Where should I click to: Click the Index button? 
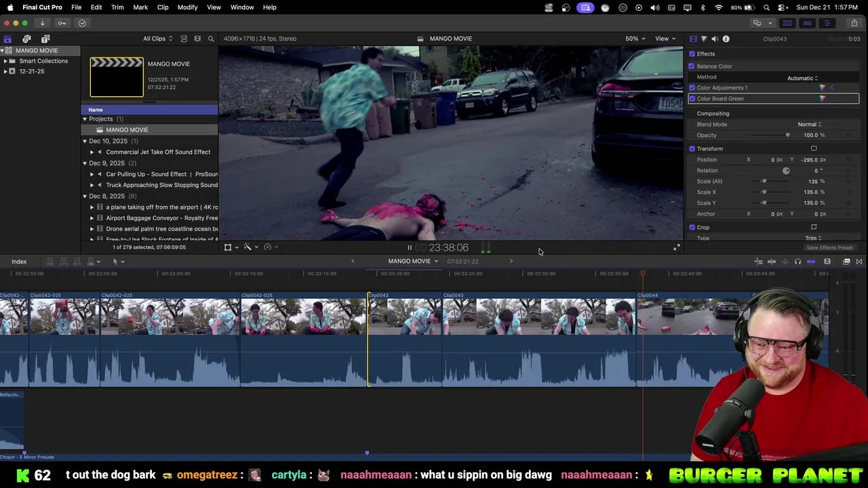coord(19,262)
